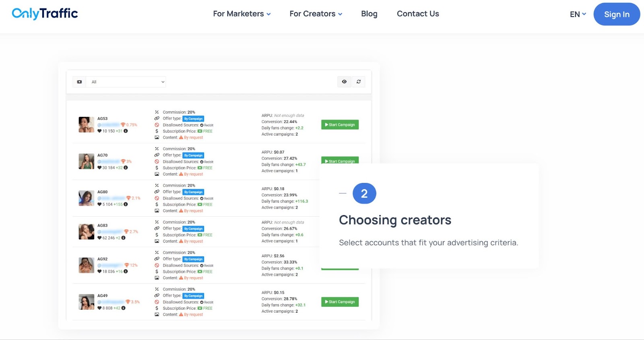Start Campaign for creator AG53
The height and width of the screenshot is (340, 644).
340,125
